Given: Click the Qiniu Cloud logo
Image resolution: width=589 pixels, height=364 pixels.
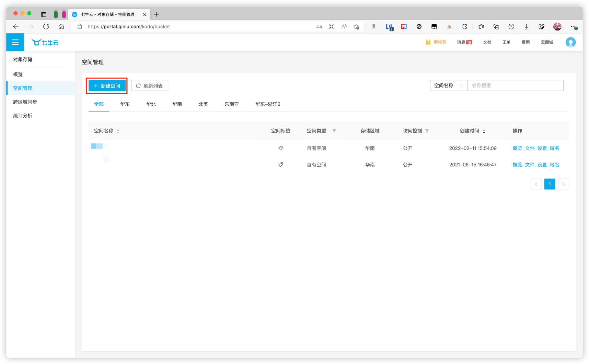Looking at the screenshot, I should [x=45, y=42].
